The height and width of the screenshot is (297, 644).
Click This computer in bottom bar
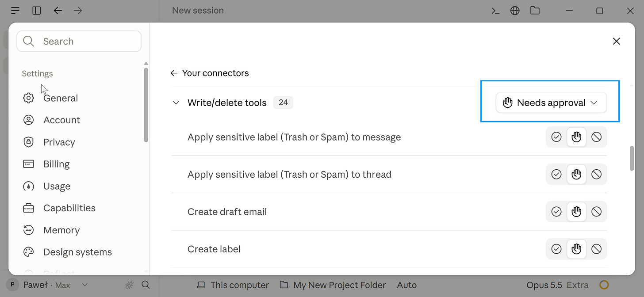pos(234,285)
